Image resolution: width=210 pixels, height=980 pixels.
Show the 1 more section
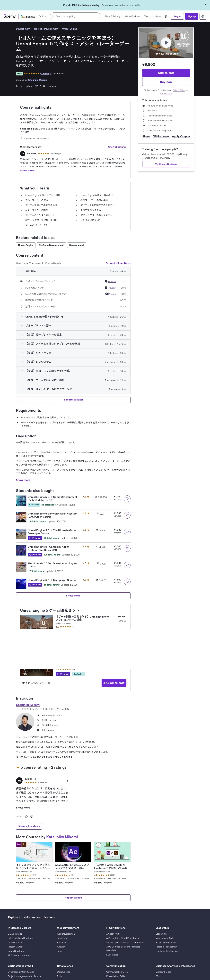[73, 400]
